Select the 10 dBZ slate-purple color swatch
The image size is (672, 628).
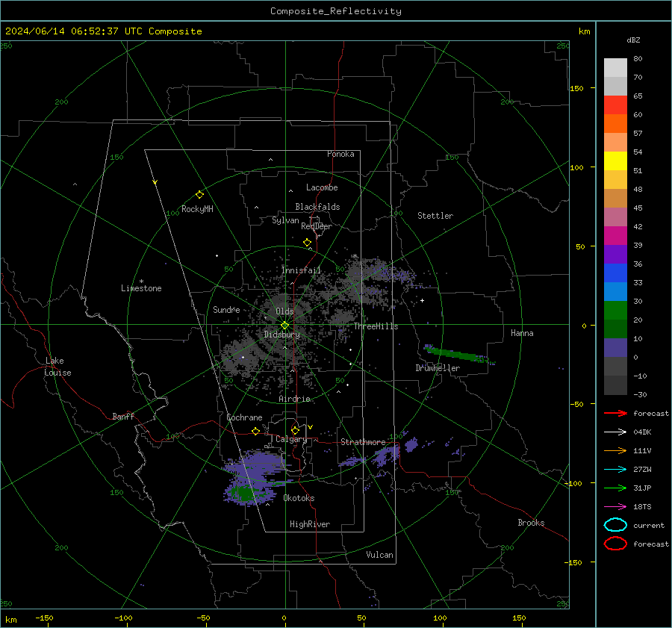click(615, 348)
